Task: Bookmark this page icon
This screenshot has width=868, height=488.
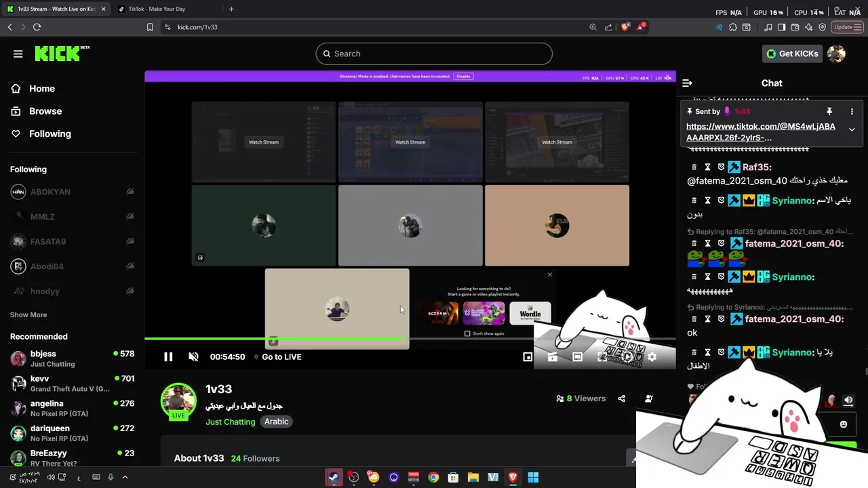Action: pyautogui.click(x=150, y=27)
